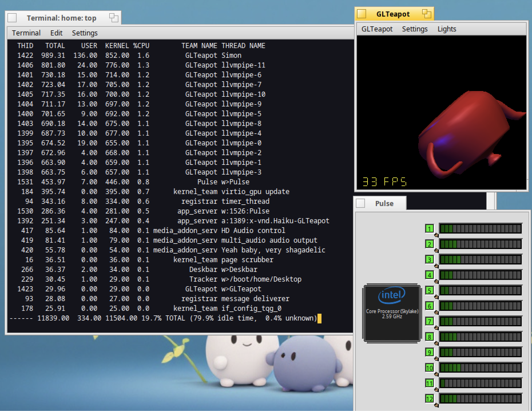Click the w>Deskbar thread entry
This screenshot has width=532, height=411.
click(x=239, y=270)
